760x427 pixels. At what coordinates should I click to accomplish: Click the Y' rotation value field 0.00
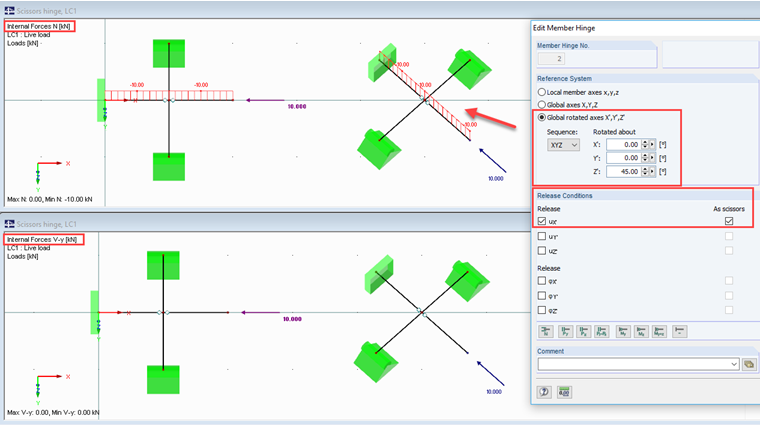[624, 158]
